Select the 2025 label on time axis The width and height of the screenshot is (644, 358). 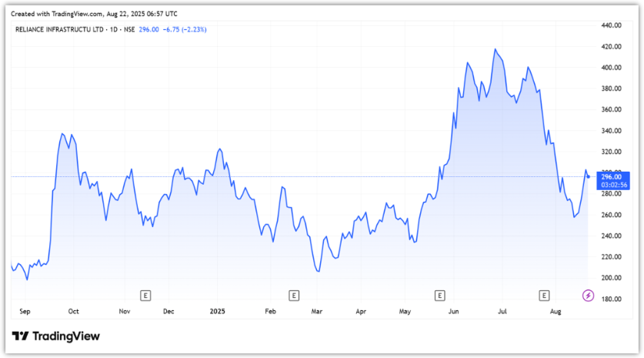[217, 312]
